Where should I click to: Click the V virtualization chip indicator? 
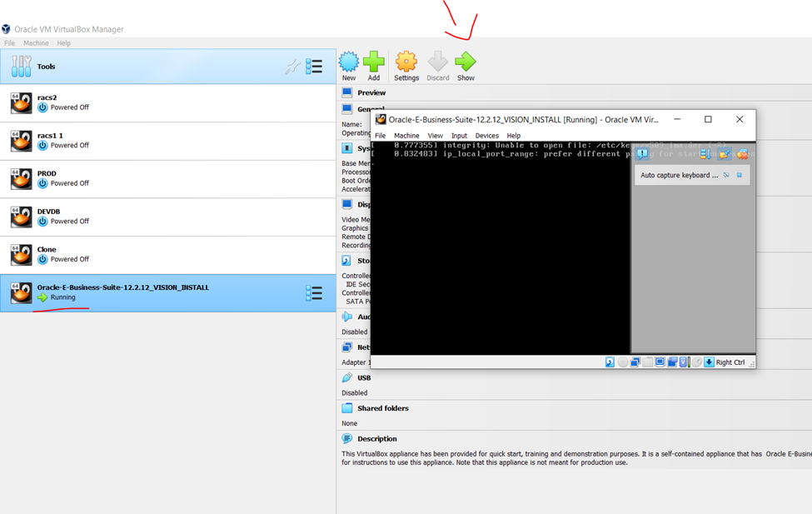pyautogui.click(x=683, y=362)
